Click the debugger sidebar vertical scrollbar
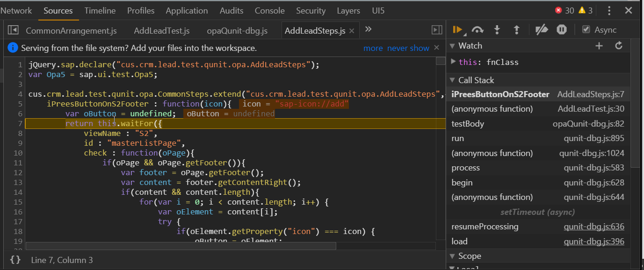The width and height of the screenshot is (644, 270). coord(635,103)
